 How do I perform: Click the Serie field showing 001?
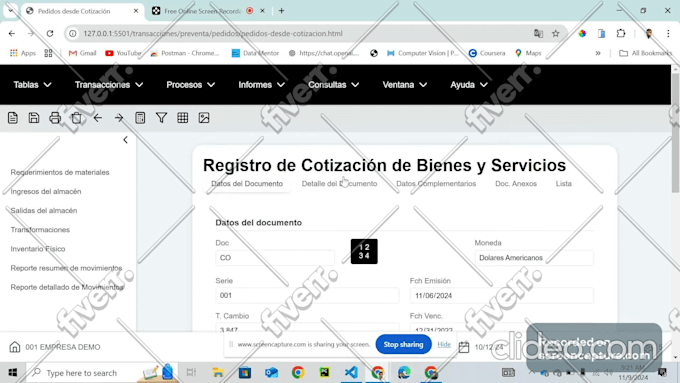[x=307, y=295]
